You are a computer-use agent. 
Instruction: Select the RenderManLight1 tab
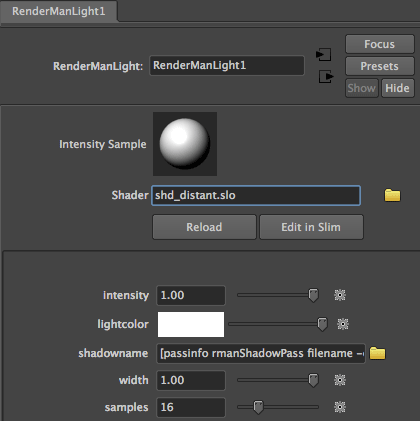59,11
